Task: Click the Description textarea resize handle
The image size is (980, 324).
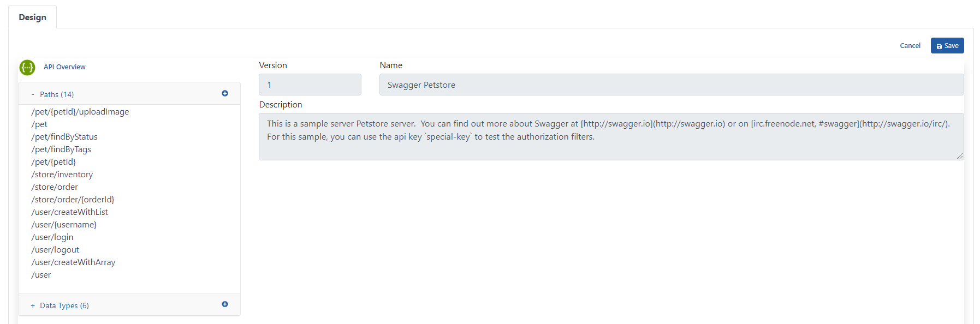Action: pos(960,156)
